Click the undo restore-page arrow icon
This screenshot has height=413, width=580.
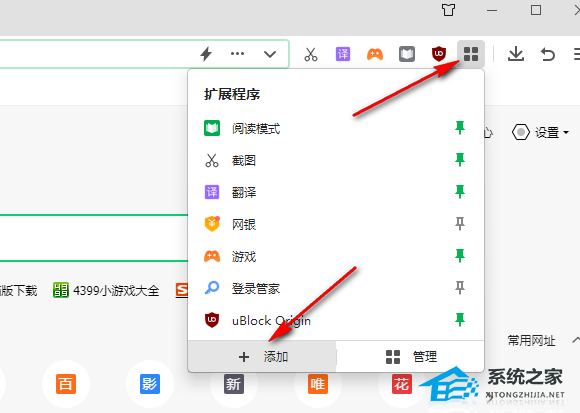pyautogui.click(x=548, y=54)
